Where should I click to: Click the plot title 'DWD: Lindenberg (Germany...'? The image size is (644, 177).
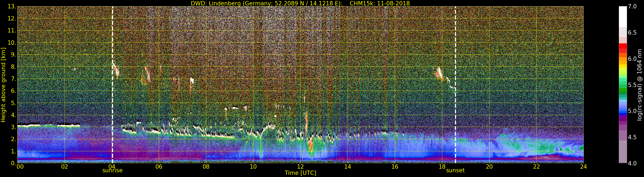(x=300, y=3)
